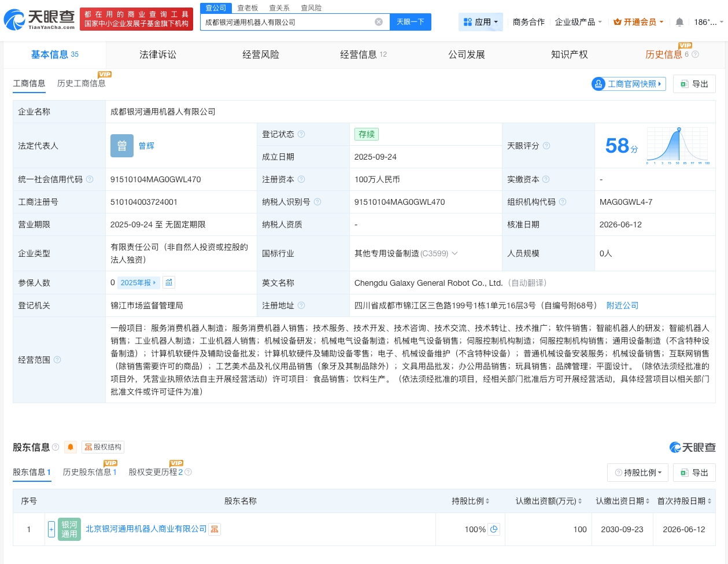Click the 附近公司 link
The image size is (728, 564).
[622, 305]
